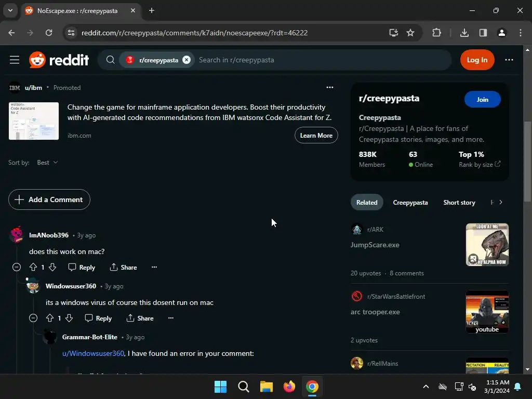Click the u/Windowsuser360 mention link

[94, 353]
